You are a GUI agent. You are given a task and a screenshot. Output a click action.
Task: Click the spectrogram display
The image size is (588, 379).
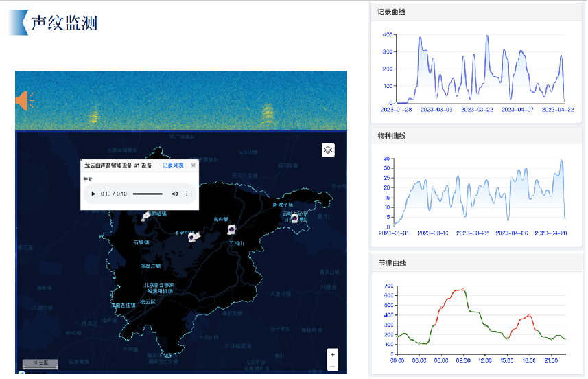pos(181,100)
